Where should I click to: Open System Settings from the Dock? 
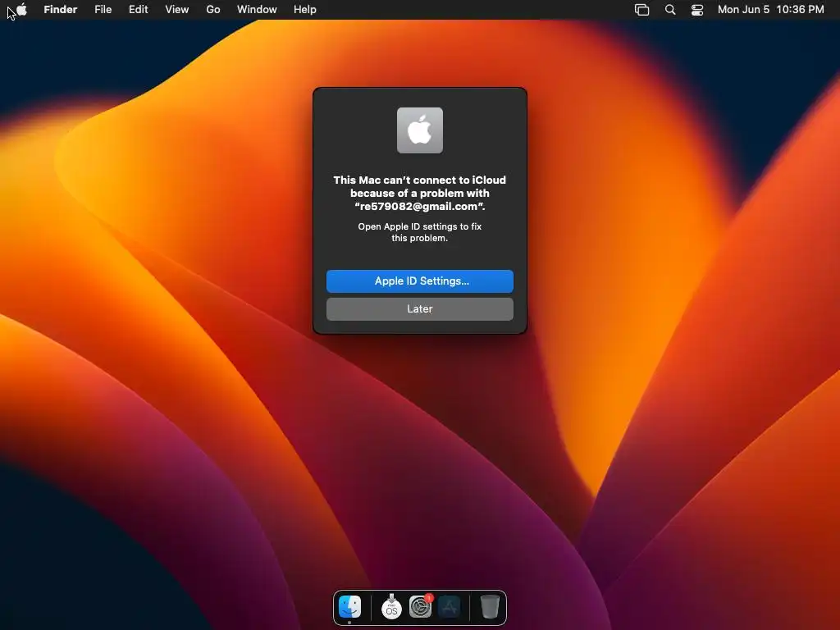[x=421, y=607]
